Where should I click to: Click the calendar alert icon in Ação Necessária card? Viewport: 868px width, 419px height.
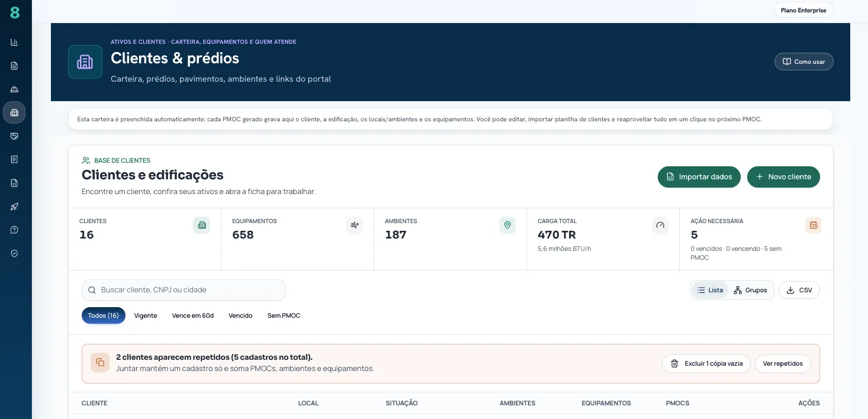pos(814,225)
